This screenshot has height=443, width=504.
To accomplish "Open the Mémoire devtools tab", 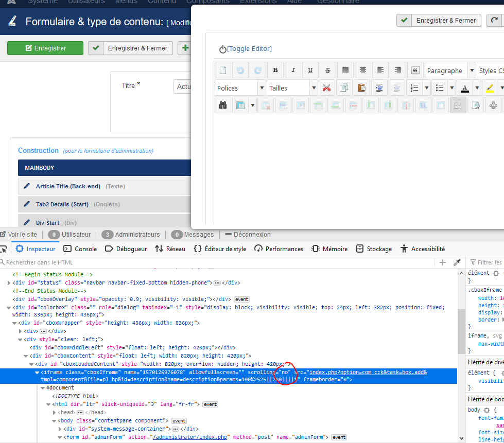I will pos(330,249).
